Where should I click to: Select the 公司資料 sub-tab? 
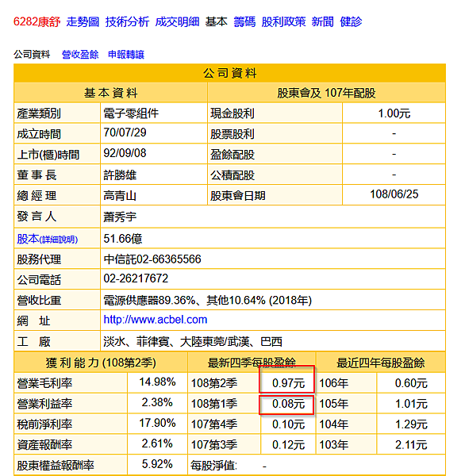pos(32,54)
